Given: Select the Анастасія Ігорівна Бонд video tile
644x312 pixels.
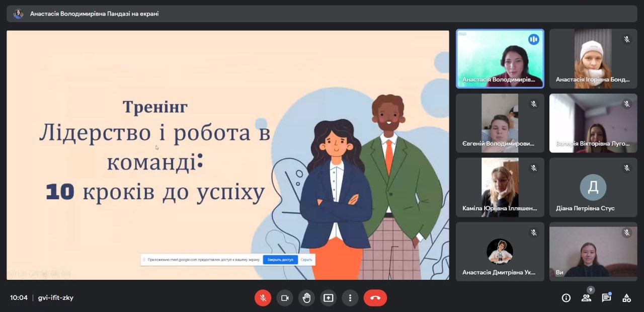Looking at the screenshot, I should coord(593,58).
